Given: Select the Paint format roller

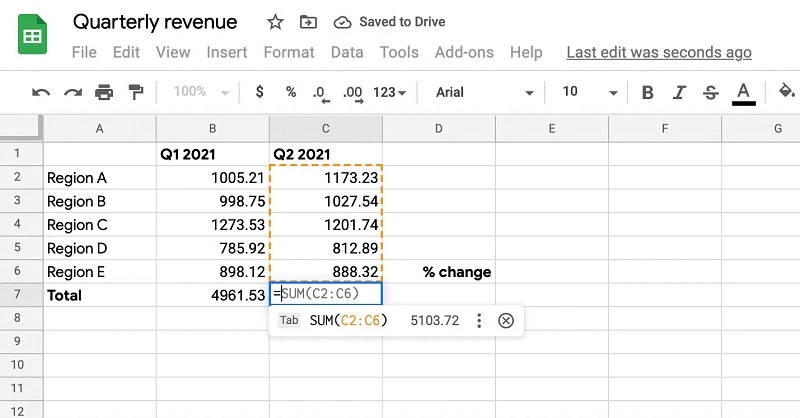Looking at the screenshot, I should point(136,93).
